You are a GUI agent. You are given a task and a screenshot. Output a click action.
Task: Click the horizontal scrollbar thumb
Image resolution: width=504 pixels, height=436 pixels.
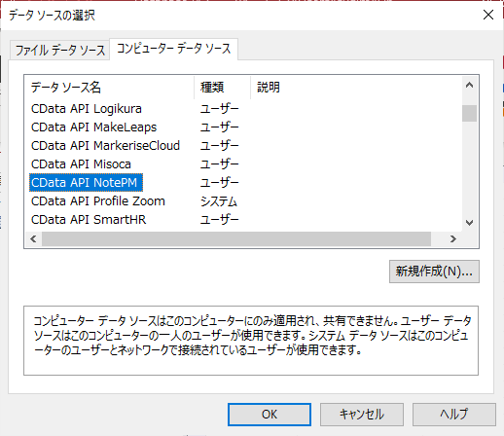tap(236, 239)
